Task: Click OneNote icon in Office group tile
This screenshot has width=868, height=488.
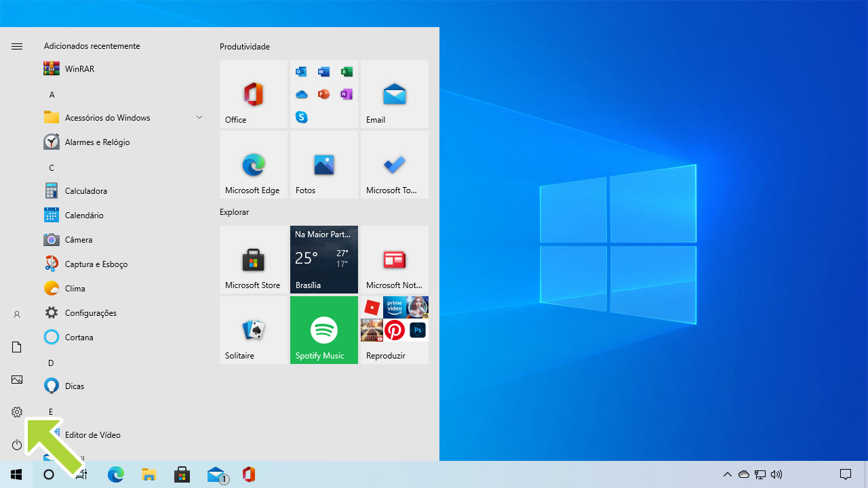Action: pyautogui.click(x=347, y=94)
